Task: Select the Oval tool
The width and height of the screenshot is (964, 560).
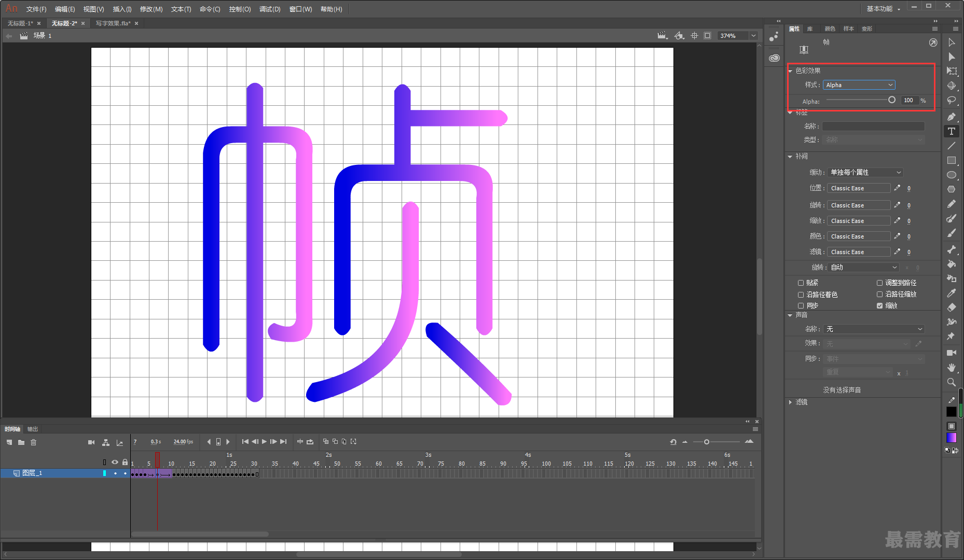Action: coord(952,175)
